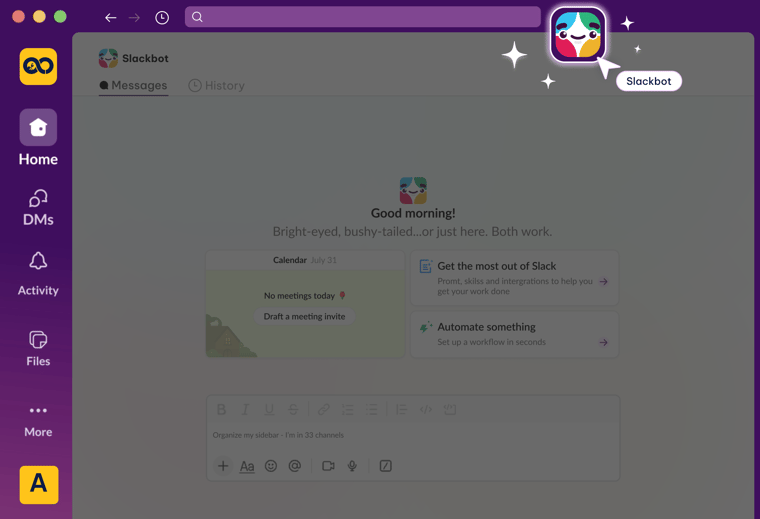Open the history clock in the top bar
760x519 pixels.
pos(162,17)
